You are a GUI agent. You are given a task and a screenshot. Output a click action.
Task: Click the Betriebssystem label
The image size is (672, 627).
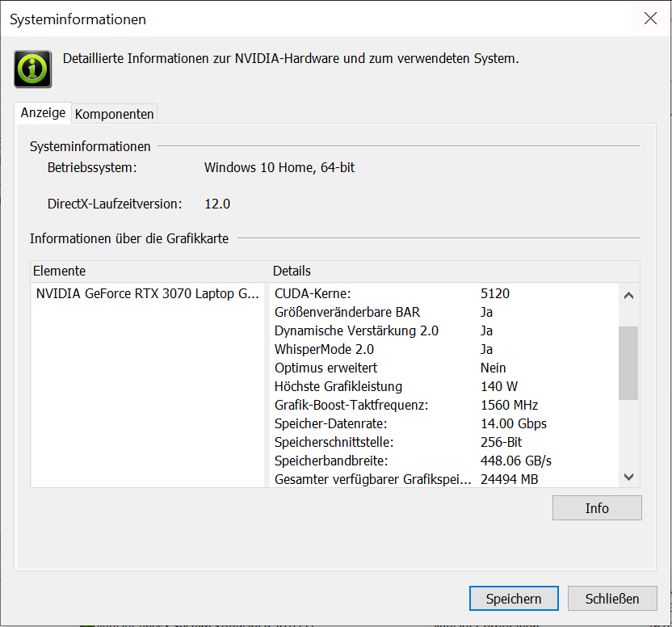(92, 167)
